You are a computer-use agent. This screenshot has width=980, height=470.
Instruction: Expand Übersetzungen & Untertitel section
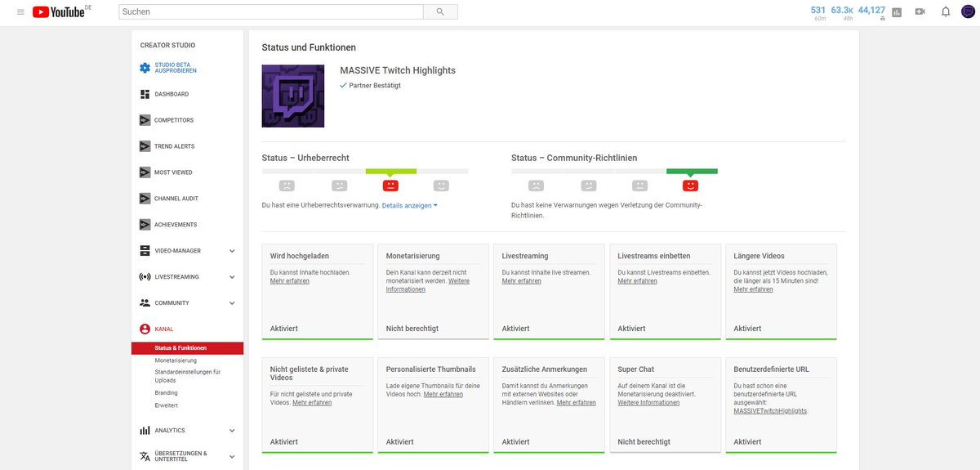(x=232, y=457)
